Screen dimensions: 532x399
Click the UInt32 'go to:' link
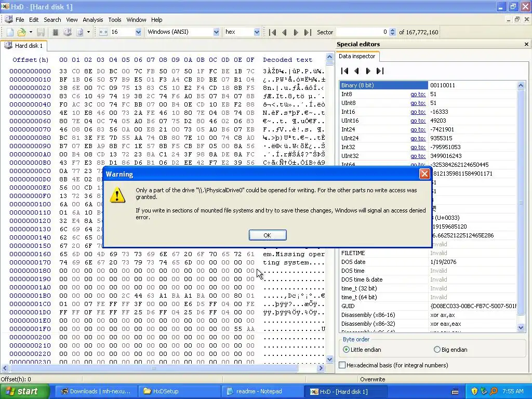418,156
